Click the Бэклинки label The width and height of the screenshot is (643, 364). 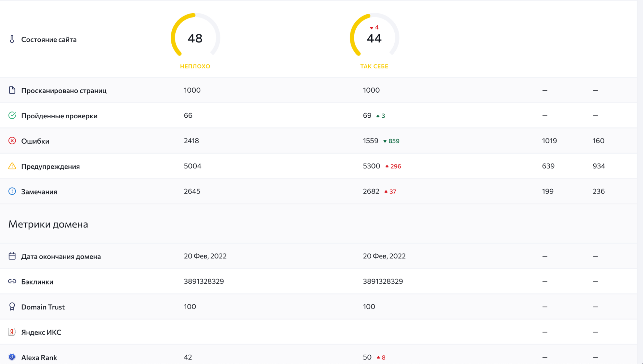37,282
